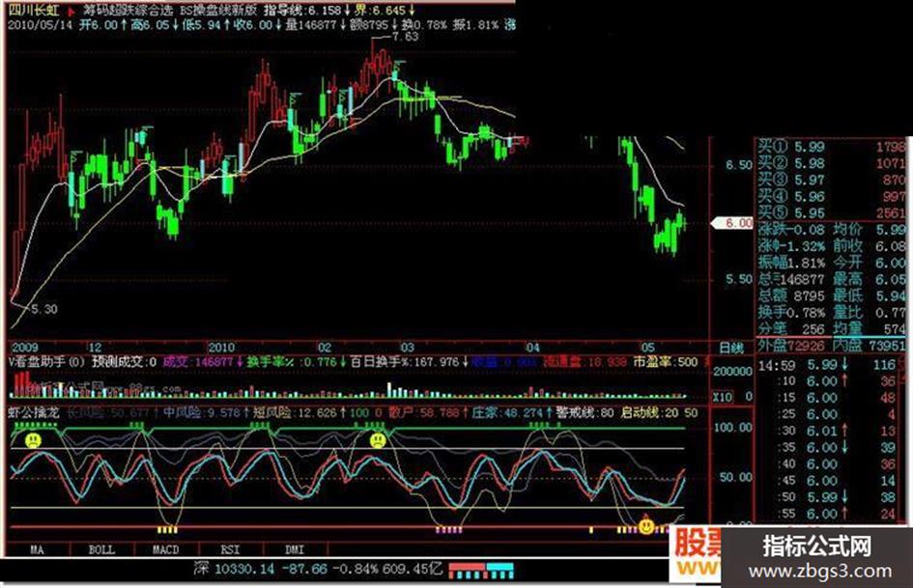Click the 深 10330.14 index in status bar
Screen dimensions: 913x588
pyautogui.click(x=235, y=569)
